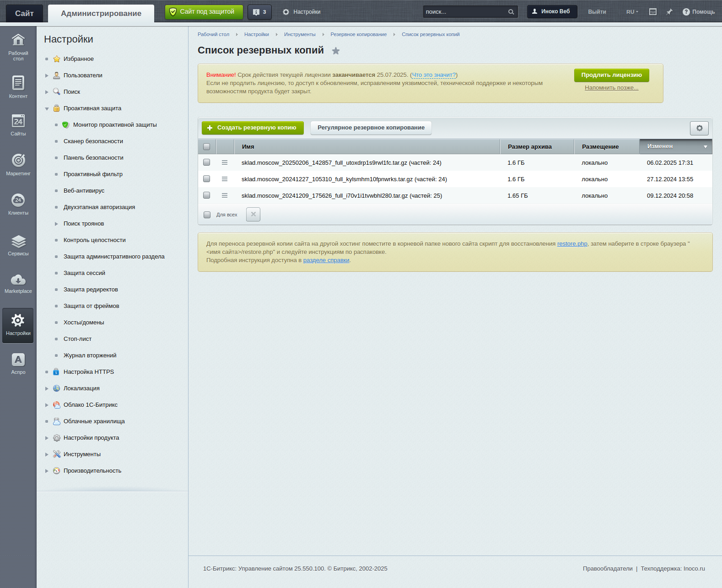
Task: Open table settings gear button
Action: pos(699,128)
